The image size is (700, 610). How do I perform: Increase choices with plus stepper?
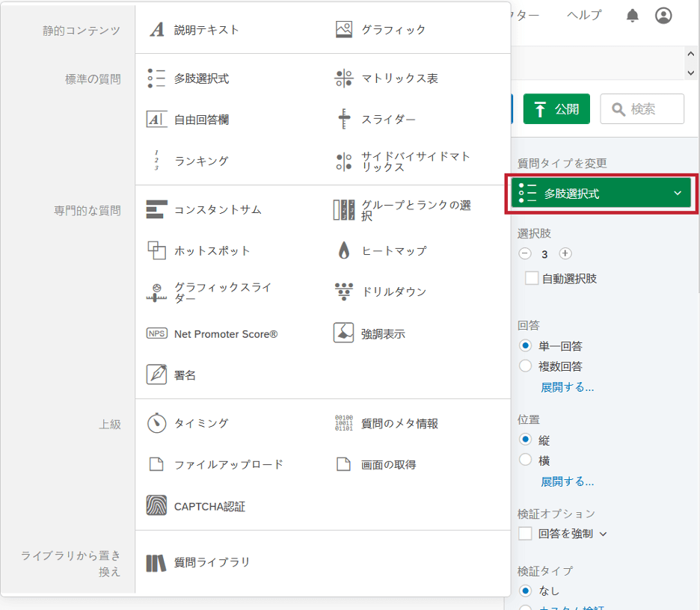click(565, 253)
